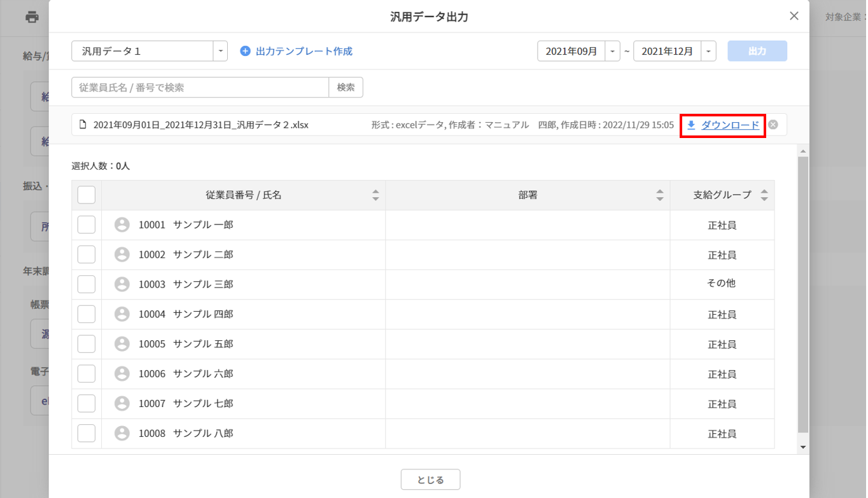The image size is (868, 498).
Task: Click 選択人数：0人 counter text
Action: [101, 166]
